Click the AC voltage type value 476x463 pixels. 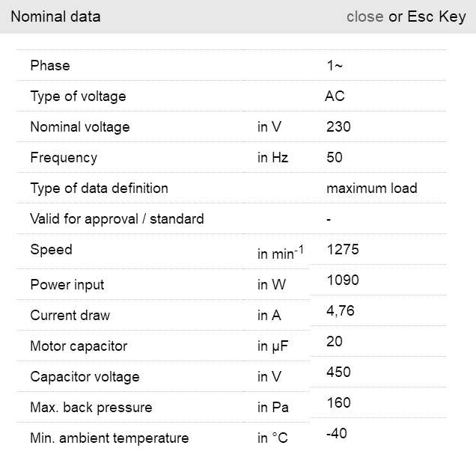[x=335, y=96]
